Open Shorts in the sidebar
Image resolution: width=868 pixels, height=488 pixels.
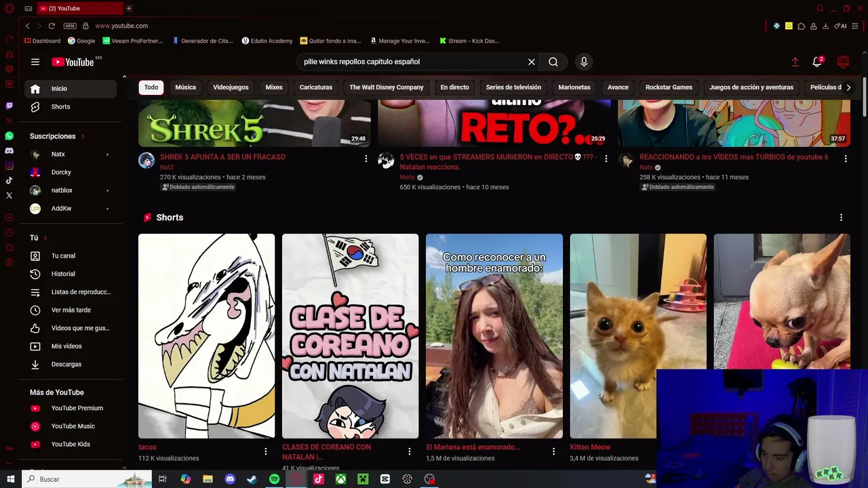point(71,107)
